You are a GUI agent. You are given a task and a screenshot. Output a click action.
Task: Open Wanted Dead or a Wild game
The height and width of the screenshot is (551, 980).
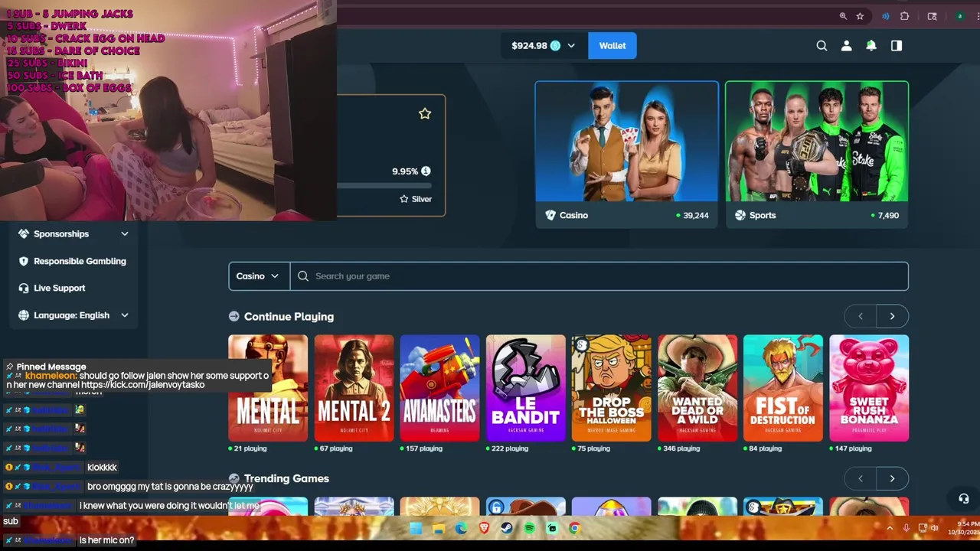point(697,388)
